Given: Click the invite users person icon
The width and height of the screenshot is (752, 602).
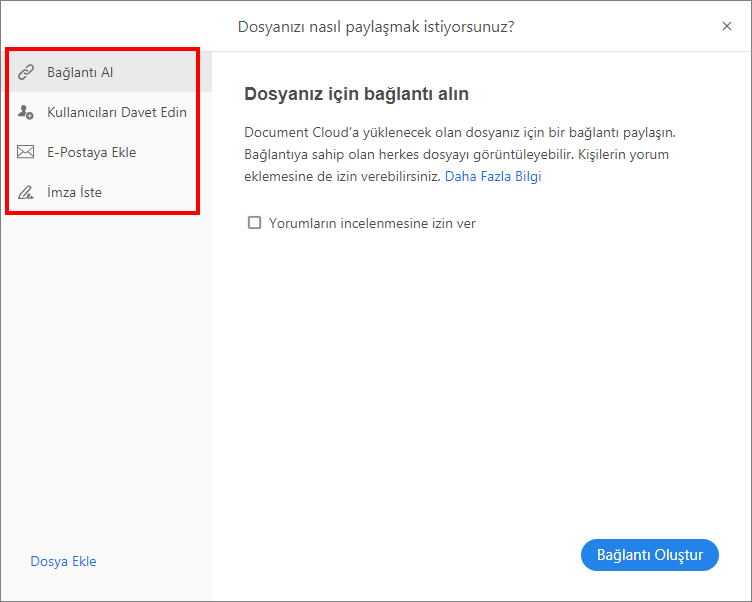Looking at the screenshot, I should pos(27,113).
